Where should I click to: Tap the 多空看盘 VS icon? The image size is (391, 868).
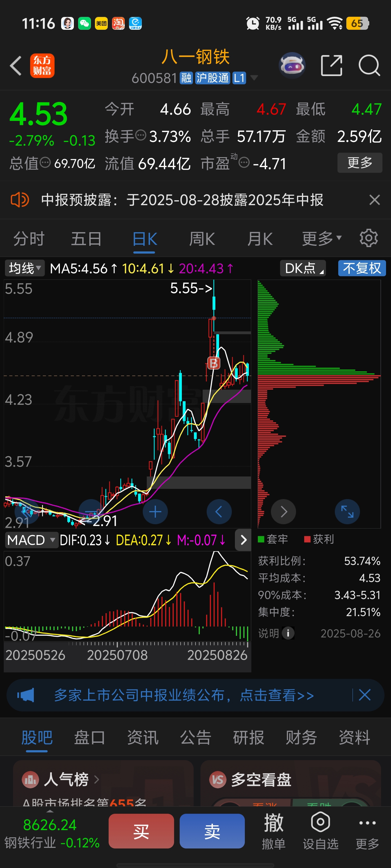(218, 779)
